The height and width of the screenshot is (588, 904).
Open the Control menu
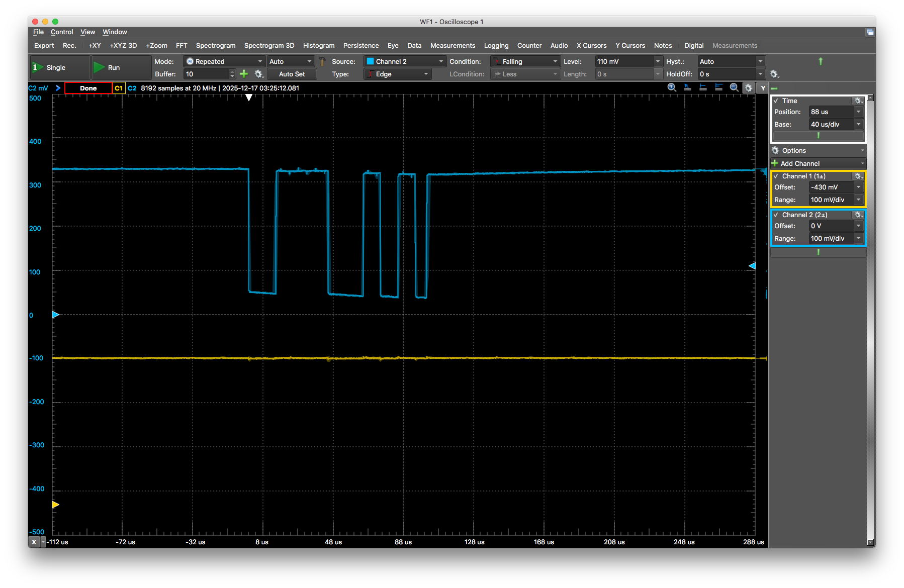62,32
